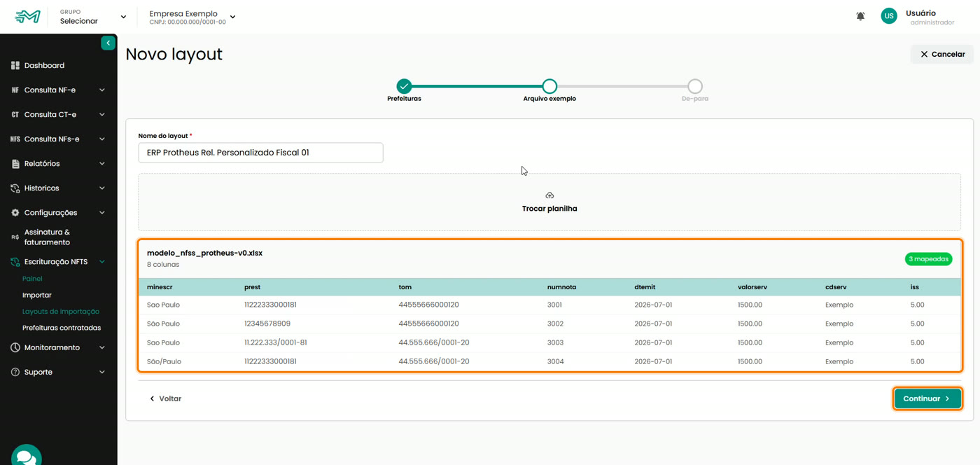Click the 3 mapeadas badge

928,259
